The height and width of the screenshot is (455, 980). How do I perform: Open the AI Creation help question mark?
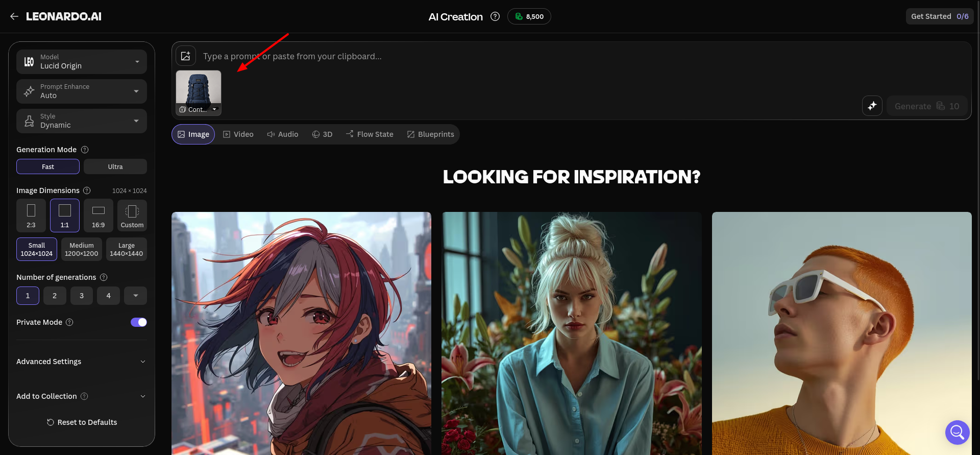pos(495,16)
